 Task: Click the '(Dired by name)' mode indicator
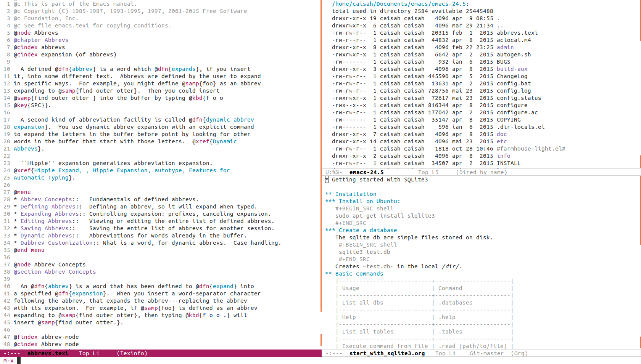[x=482, y=172]
